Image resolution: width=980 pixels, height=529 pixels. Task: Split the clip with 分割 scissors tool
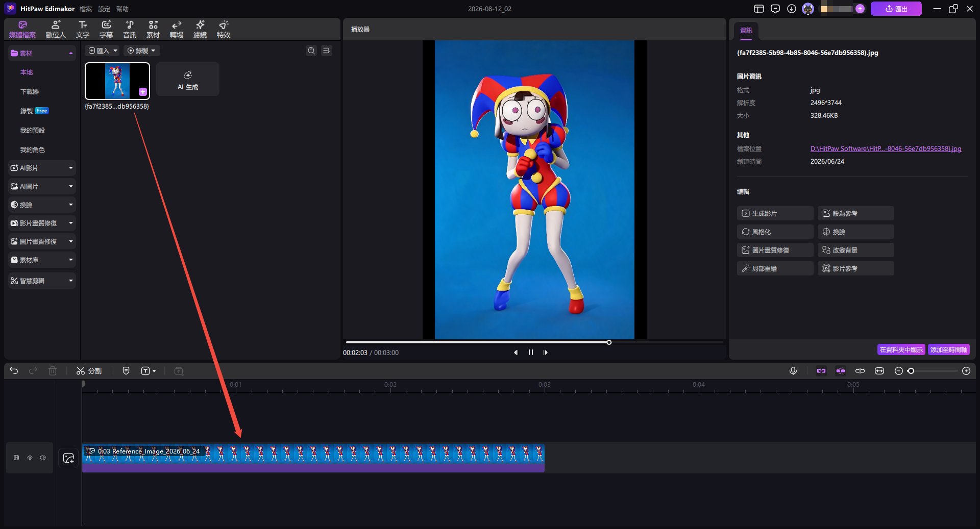(89, 371)
